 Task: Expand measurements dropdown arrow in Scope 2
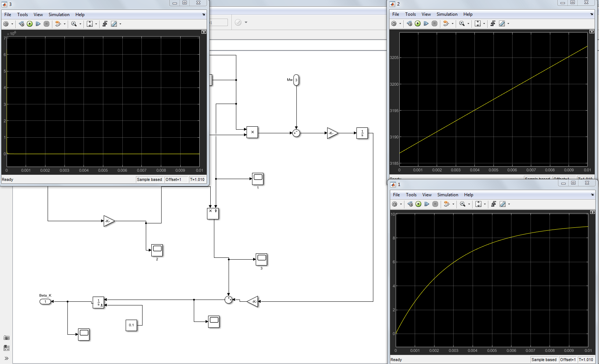(508, 24)
